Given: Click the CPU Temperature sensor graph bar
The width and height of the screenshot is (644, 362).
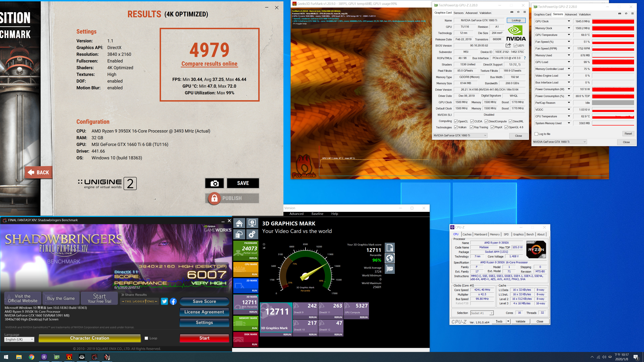Looking at the screenshot, I should point(613,116).
